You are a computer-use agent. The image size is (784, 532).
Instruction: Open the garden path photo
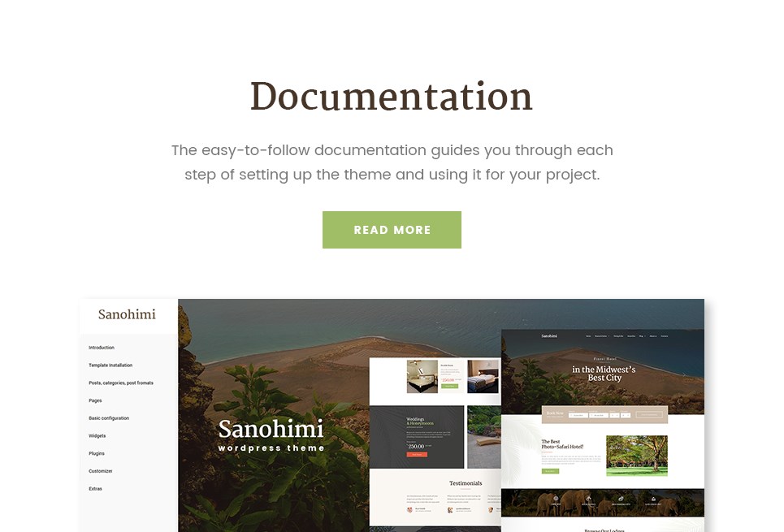pyautogui.click(x=484, y=436)
